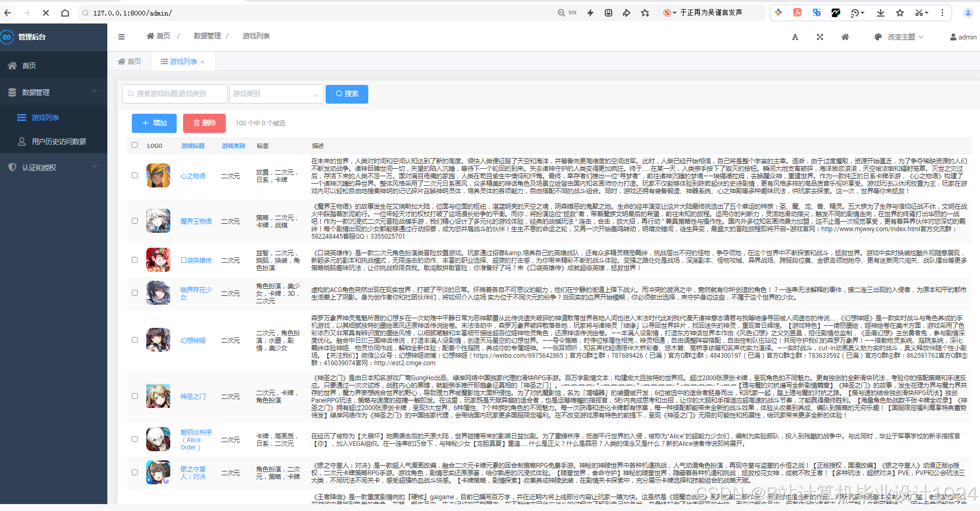The width and height of the screenshot is (980, 511).
Task: Open the translate extension icon
Action: coord(817,12)
